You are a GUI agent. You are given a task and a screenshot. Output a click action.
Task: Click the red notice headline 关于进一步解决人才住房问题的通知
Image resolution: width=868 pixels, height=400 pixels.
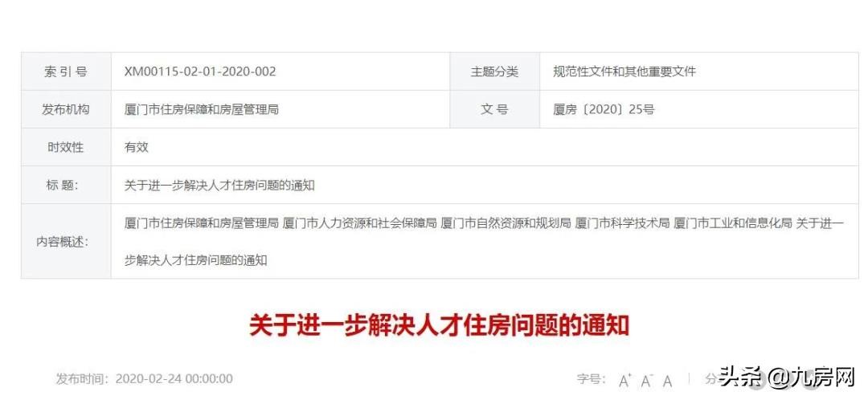tap(440, 326)
